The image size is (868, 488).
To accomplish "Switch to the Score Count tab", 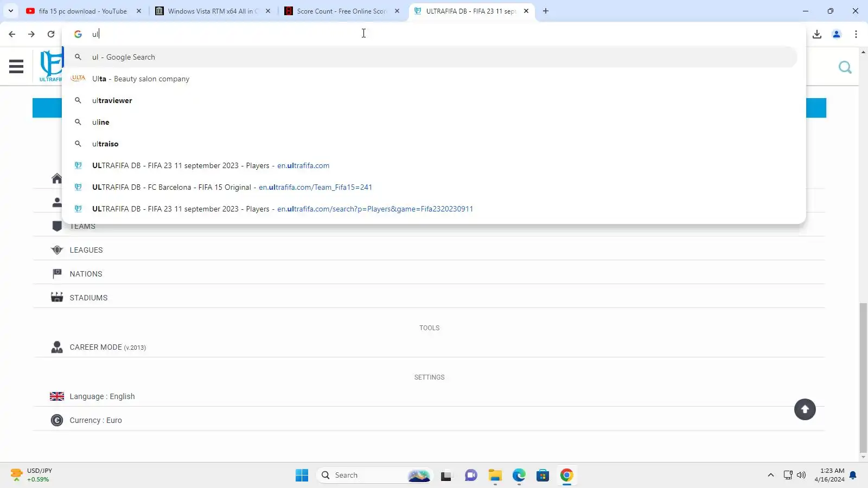I will 342,11.
